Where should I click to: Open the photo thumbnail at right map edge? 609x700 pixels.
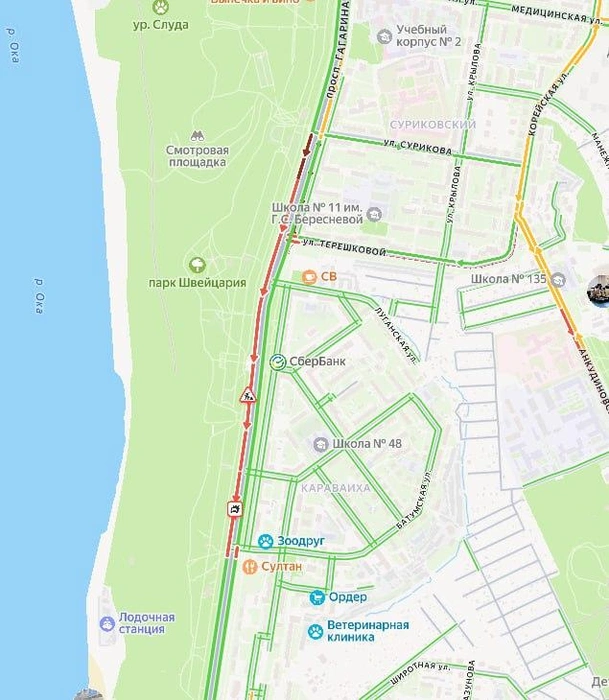click(x=598, y=292)
